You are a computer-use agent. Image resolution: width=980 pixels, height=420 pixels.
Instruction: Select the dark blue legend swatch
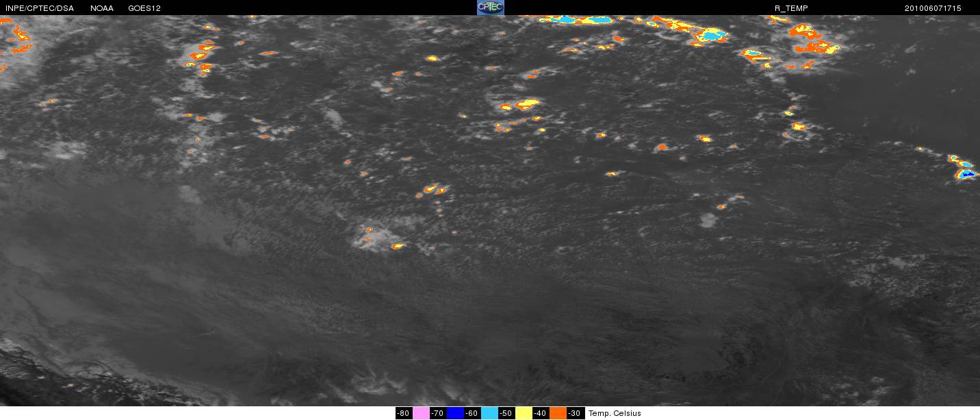pyautogui.click(x=455, y=413)
